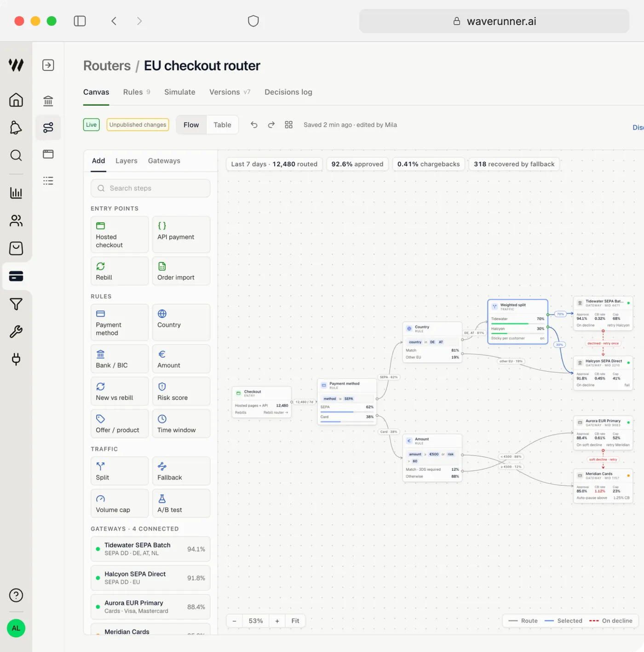Open the search magnifier in sidebar
This screenshot has width=644, height=652.
tap(16, 155)
